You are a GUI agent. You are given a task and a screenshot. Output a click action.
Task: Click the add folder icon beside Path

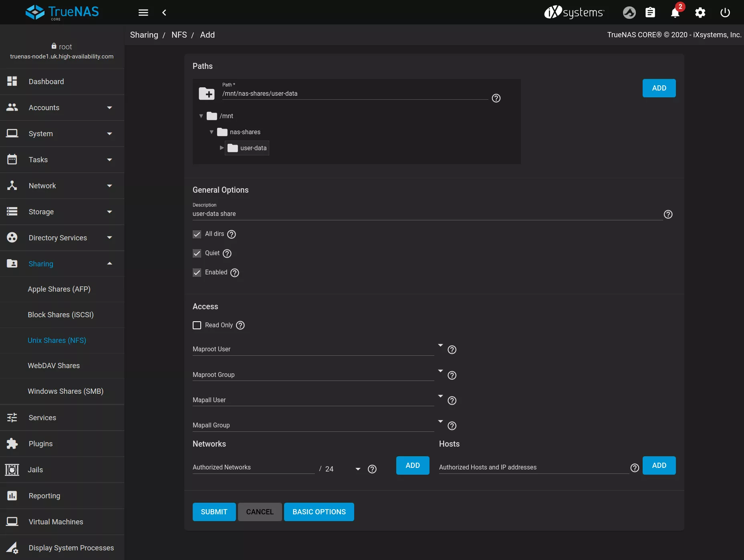coord(207,94)
